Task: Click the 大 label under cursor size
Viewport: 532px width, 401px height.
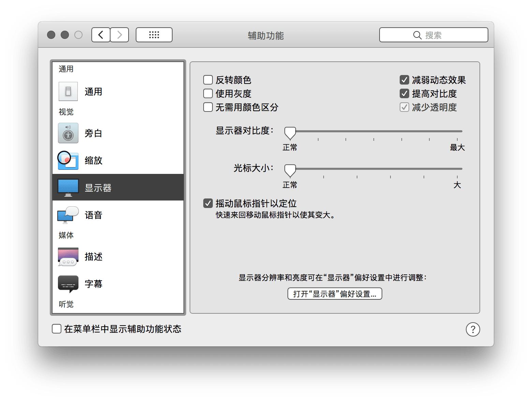Action: [457, 185]
